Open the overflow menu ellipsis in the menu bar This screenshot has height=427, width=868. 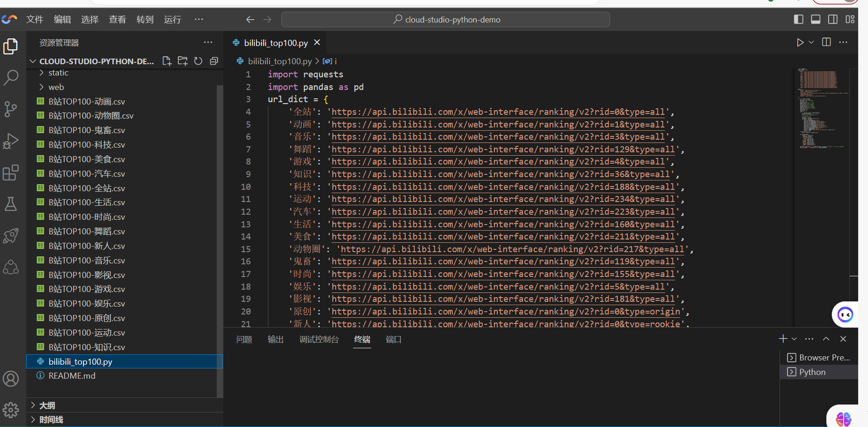click(199, 19)
